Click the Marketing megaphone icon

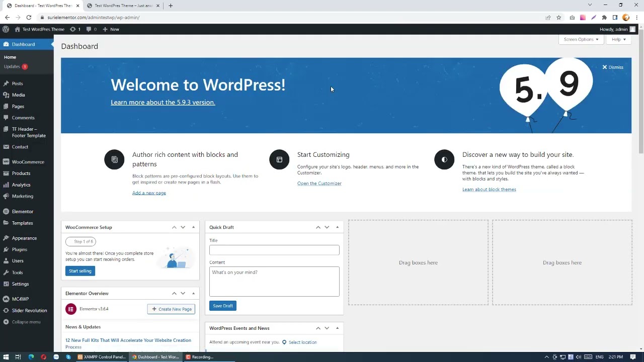(6, 196)
